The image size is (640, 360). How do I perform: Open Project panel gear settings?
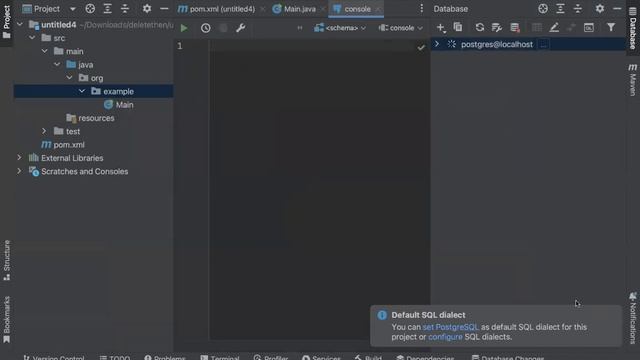pyautogui.click(x=147, y=9)
